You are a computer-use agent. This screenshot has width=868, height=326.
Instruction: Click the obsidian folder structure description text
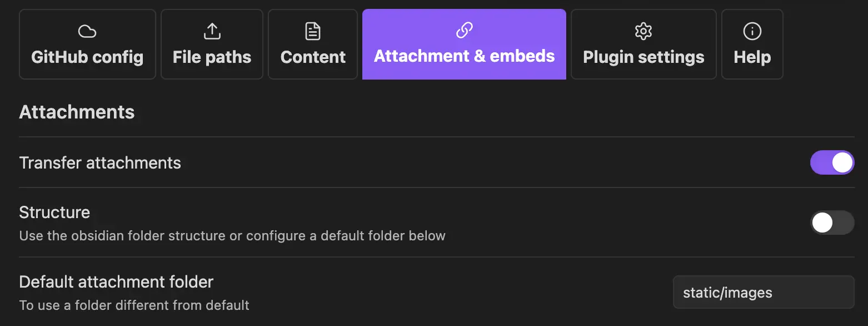tap(232, 236)
